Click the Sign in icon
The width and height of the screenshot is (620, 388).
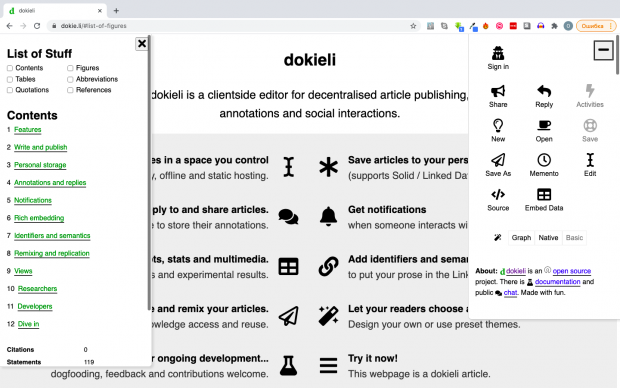click(498, 53)
